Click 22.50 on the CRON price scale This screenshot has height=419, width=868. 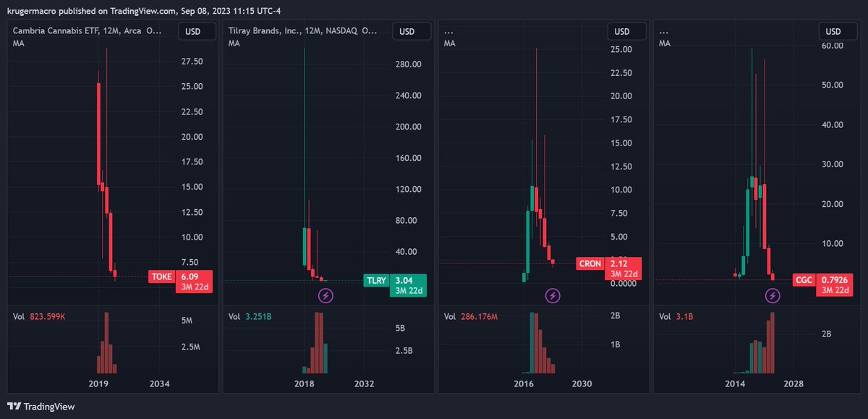point(623,73)
